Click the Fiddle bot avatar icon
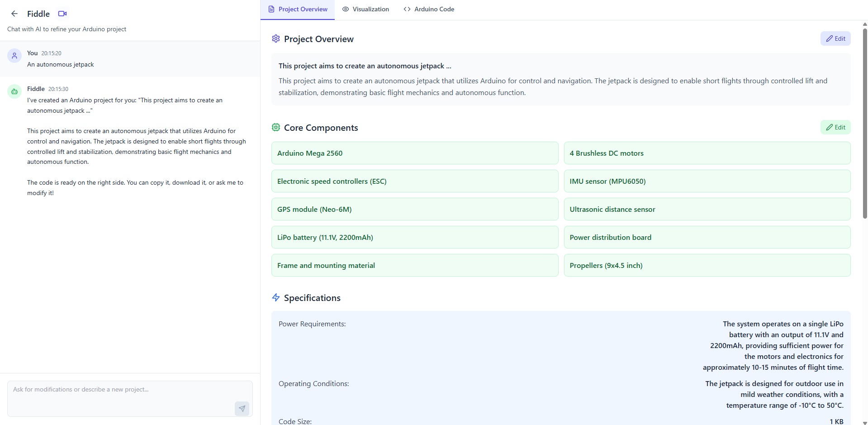The image size is (868, 425). pyautogui.click(x=14, y=91)
